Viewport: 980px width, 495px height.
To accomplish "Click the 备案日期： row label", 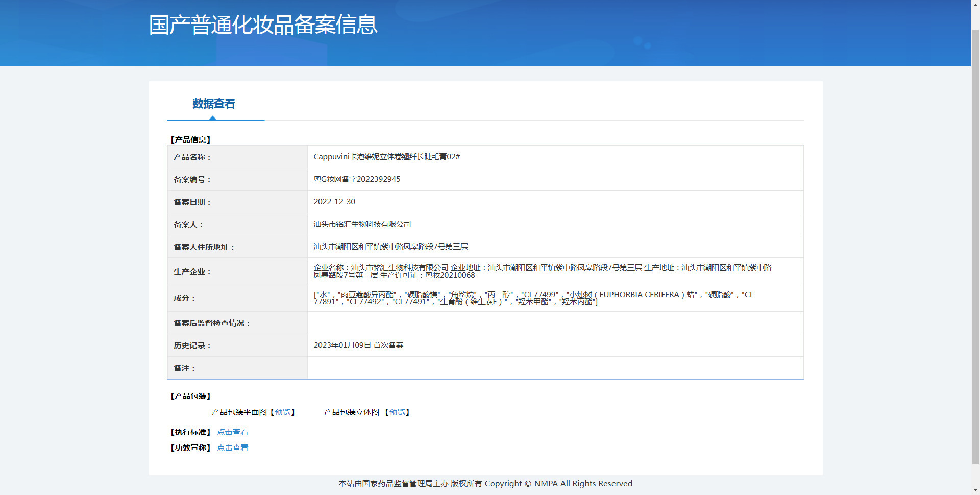I will pos(192,202).
